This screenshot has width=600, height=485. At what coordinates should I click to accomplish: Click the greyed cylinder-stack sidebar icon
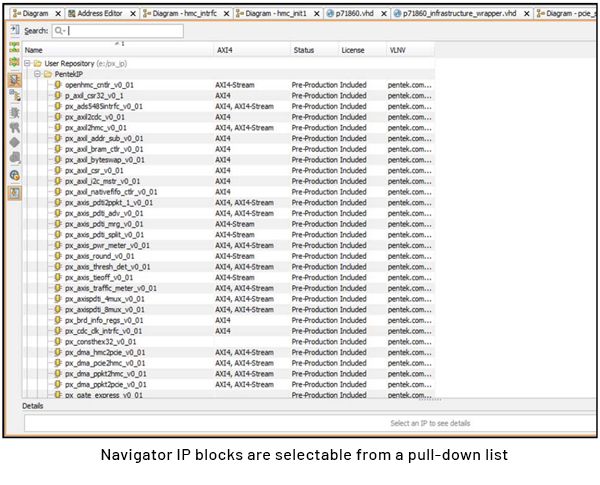pyautogui.click(x=15, y=157)
